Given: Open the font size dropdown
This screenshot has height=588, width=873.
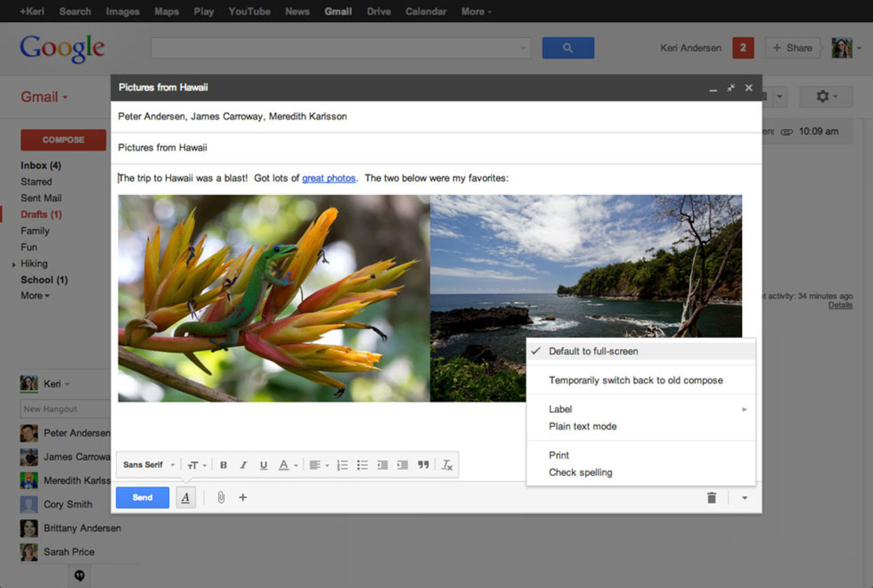Looking at the screenshot, I should (196, 465).
